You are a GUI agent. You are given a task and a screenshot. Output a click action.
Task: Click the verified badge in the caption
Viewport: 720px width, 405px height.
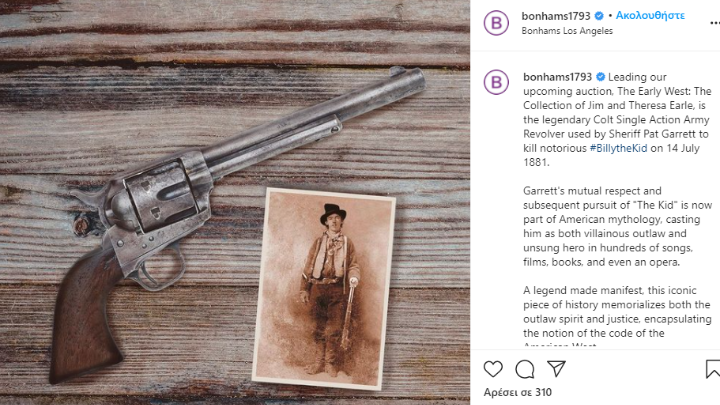point(601,77)
